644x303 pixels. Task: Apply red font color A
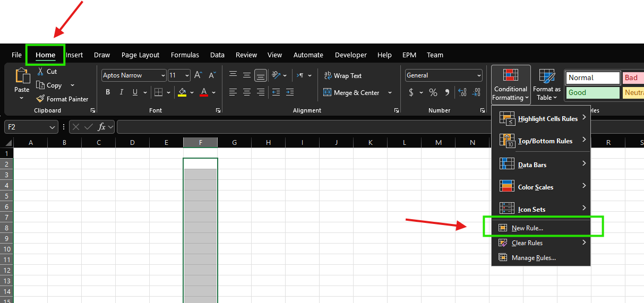(x=204, y=92)
